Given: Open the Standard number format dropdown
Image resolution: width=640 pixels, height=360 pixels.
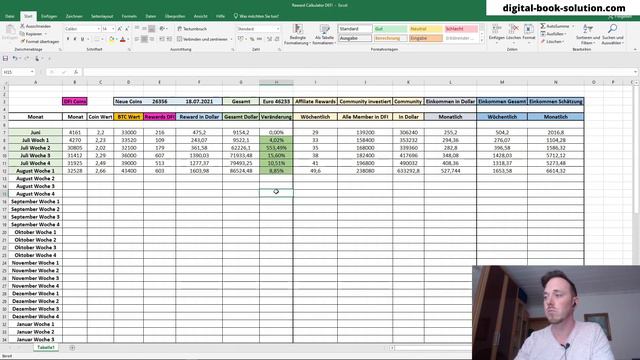Looking at the screenshot, I should pos(278,29).
